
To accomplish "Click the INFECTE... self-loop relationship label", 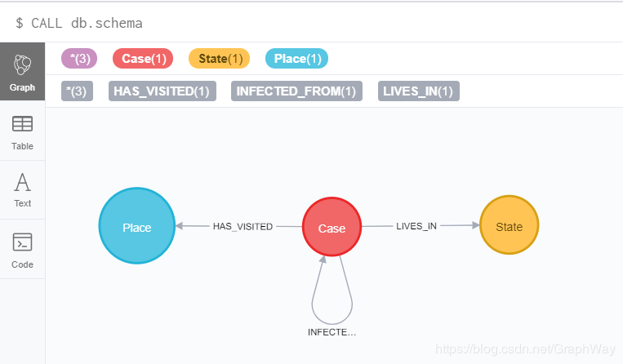I will [332, 332].
